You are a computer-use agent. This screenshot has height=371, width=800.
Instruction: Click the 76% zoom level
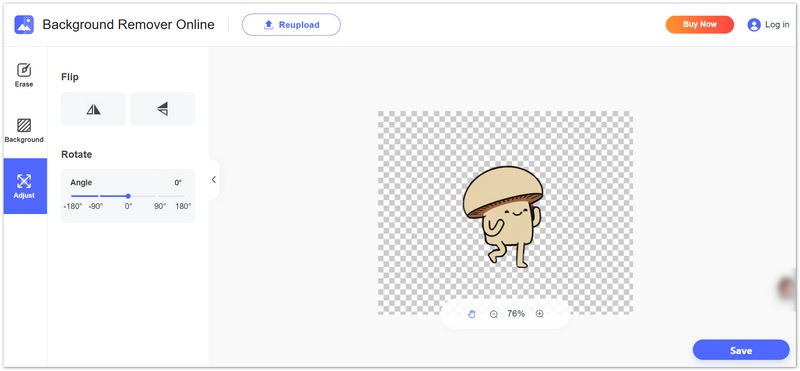click(516, 314)
